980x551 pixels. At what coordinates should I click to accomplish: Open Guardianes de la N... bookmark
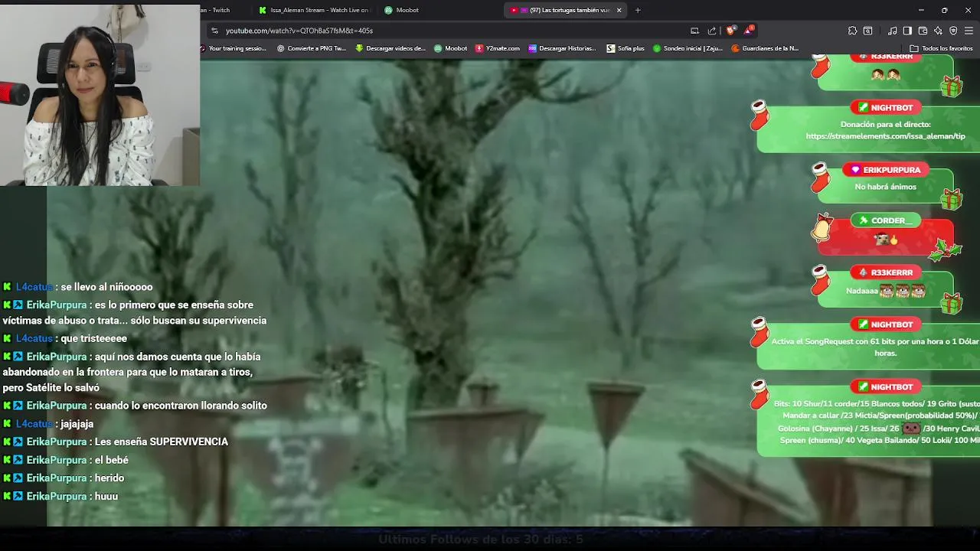coord(766,48)
